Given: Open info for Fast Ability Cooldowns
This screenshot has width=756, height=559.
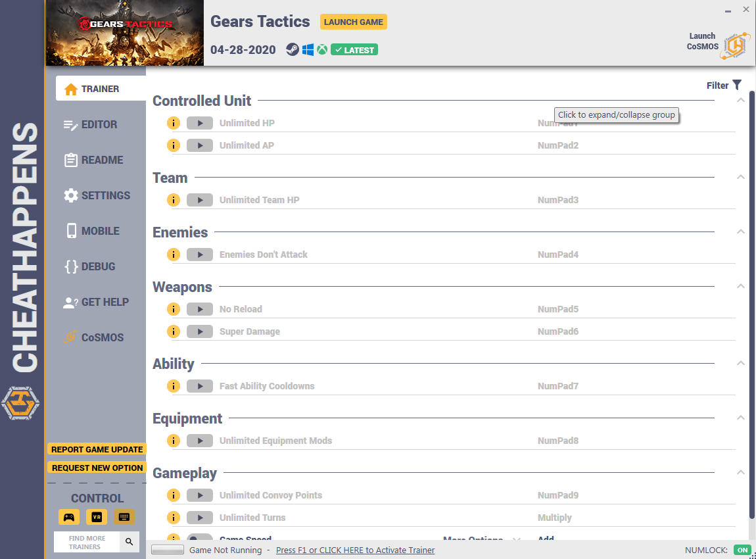Looking at the screenshot, I should point(174,386).
